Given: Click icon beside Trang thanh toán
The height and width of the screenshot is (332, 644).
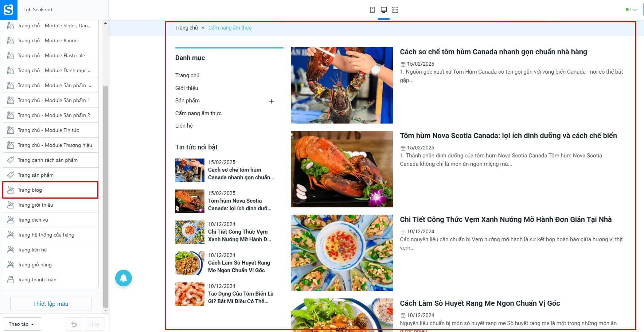Looking at the screenshot, I should pyautogui.click(x=11, y=280).
